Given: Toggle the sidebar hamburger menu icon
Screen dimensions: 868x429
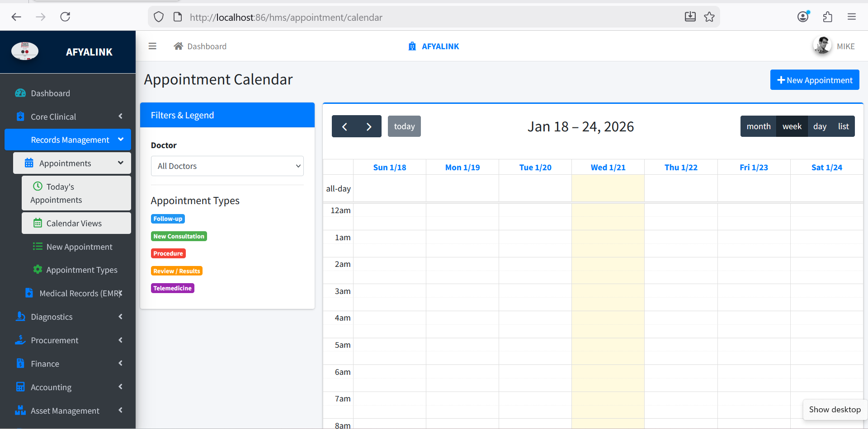Looking at the screenshot, I should pos(152,46).
